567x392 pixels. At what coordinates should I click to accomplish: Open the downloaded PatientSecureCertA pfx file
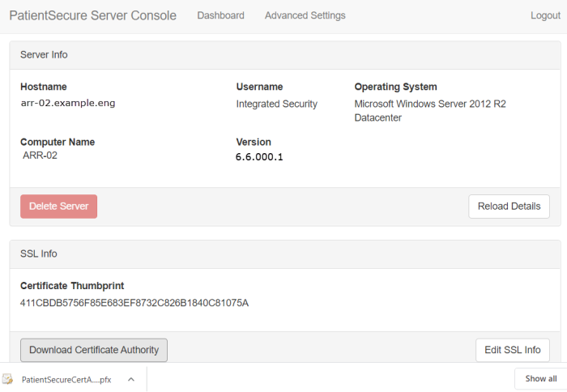[x=66, y=379]
